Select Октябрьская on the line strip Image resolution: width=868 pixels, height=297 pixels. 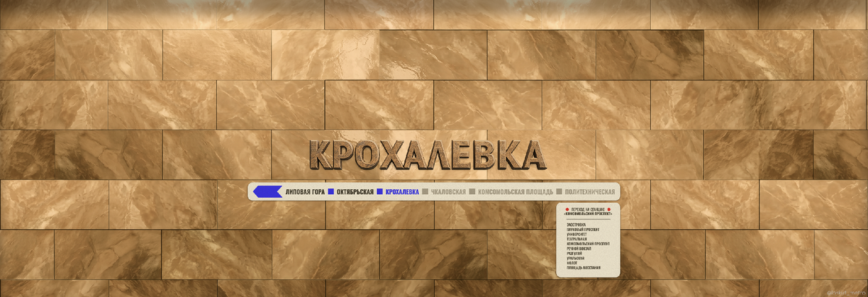click(x=355, y=192)
